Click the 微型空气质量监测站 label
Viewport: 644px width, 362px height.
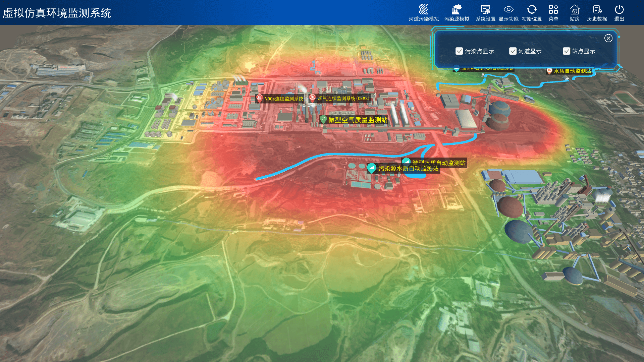358,120
